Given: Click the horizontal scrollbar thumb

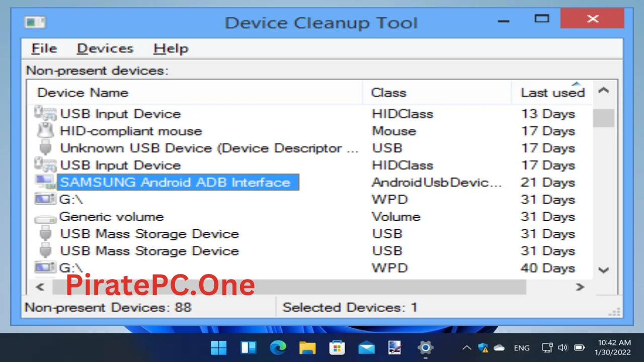Looking at the screenshot, I should (289, 287).
